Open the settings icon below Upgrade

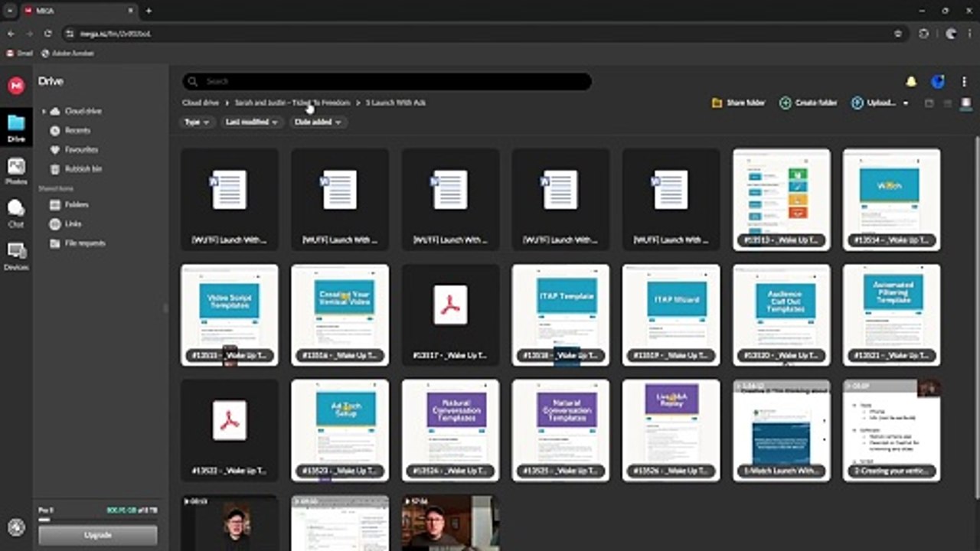[16, 527]
